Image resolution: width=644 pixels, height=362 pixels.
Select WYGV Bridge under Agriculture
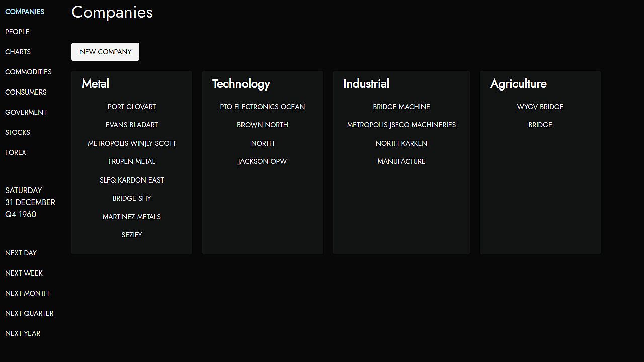tap(540, 107)
